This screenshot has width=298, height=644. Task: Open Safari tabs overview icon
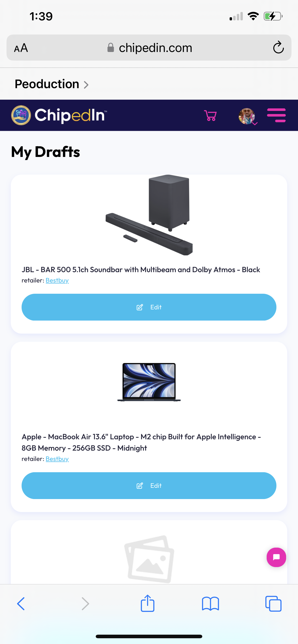273,604
